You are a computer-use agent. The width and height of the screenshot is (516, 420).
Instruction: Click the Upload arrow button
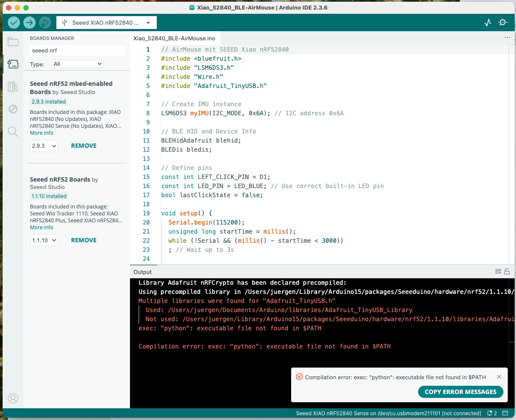pyautogui.click(x=29, y=23)
